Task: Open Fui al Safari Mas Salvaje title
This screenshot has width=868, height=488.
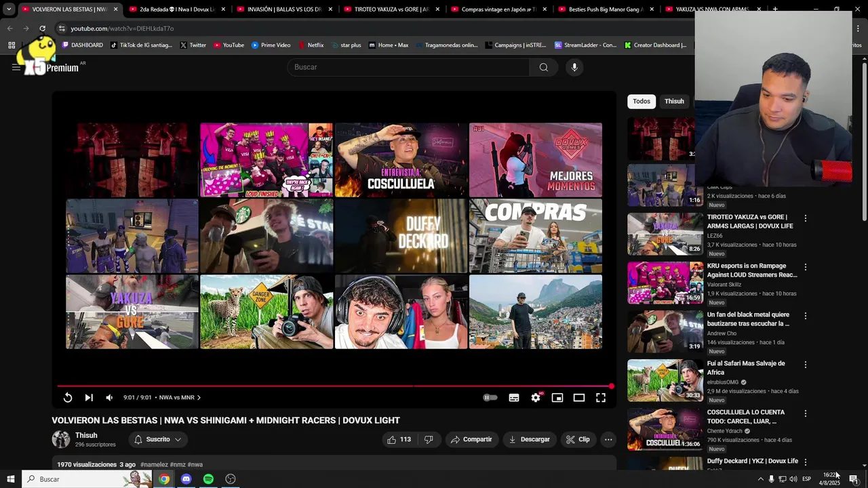Action: [746, 368]
